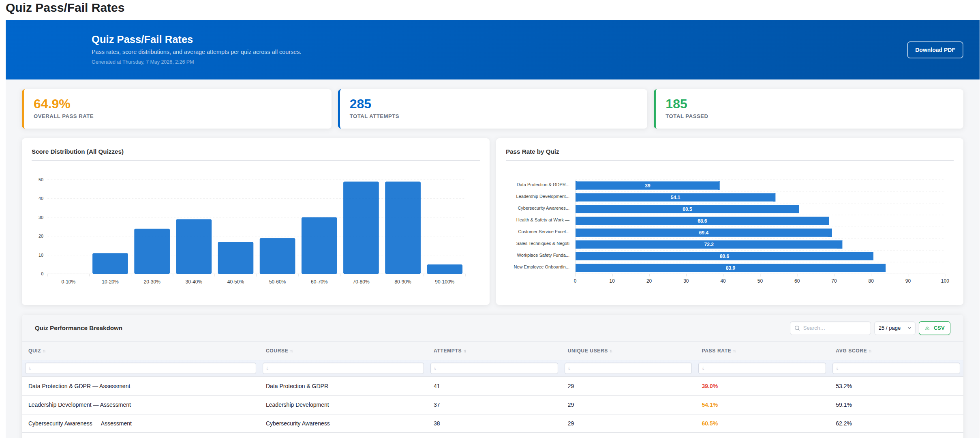Select the 60-70% bar in Score Distribution
980x438 pixels.
(319, 246)
